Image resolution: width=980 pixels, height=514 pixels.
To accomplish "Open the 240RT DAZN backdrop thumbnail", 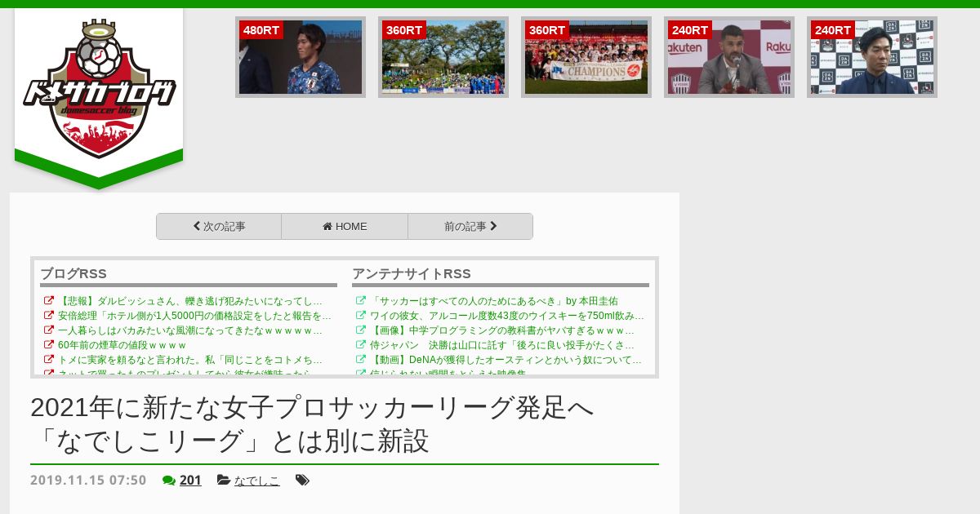I will (x=872, y=57).
